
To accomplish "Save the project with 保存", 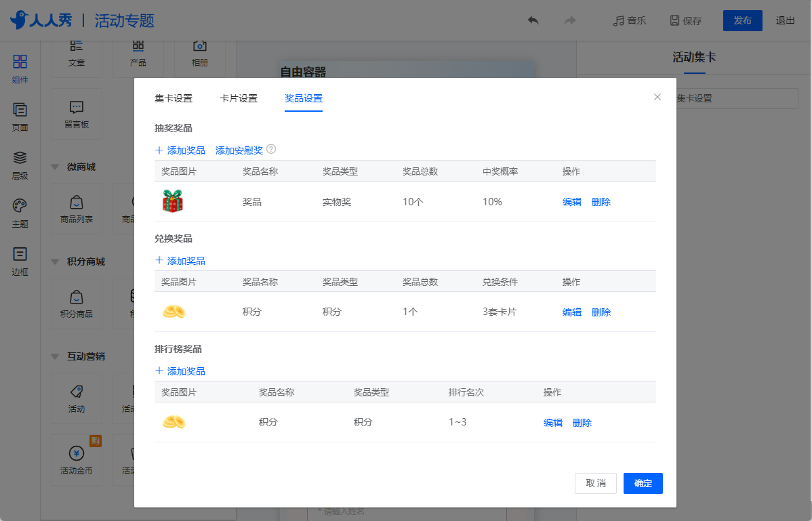I will (x=686, y=21).
